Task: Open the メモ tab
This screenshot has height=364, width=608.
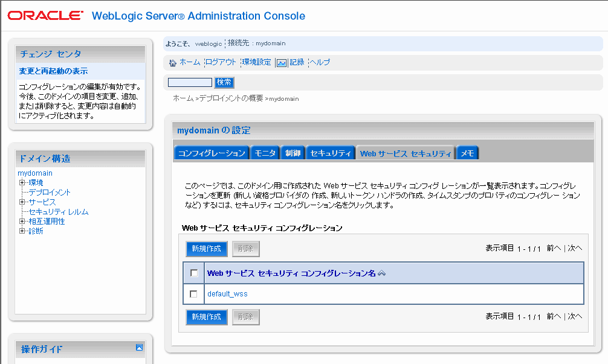Action: 468,153
